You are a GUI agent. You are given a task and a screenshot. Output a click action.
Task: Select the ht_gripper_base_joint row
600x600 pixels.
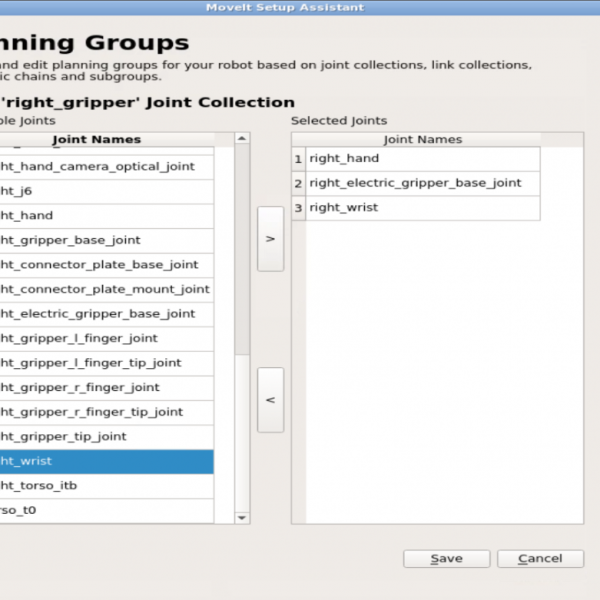pos(107,240)
